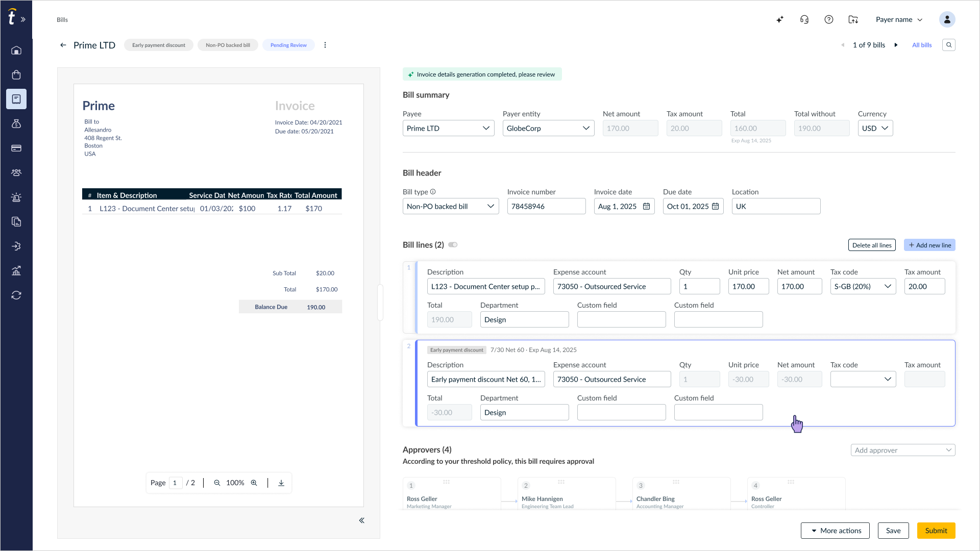
Task: Click the Submit button
Action: tap(936, 531)
